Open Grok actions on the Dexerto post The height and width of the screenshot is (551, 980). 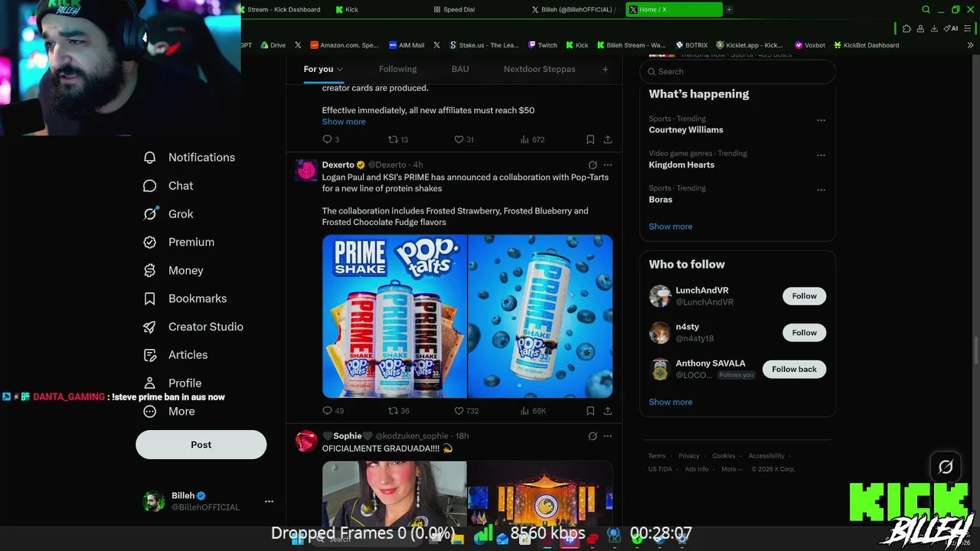[593, 165]
